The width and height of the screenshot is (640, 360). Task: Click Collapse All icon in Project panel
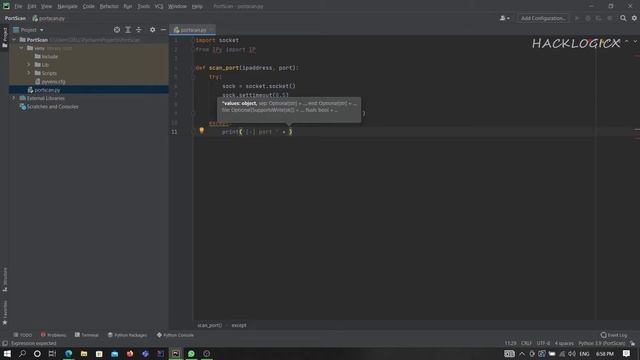click(x=139, y=30)
